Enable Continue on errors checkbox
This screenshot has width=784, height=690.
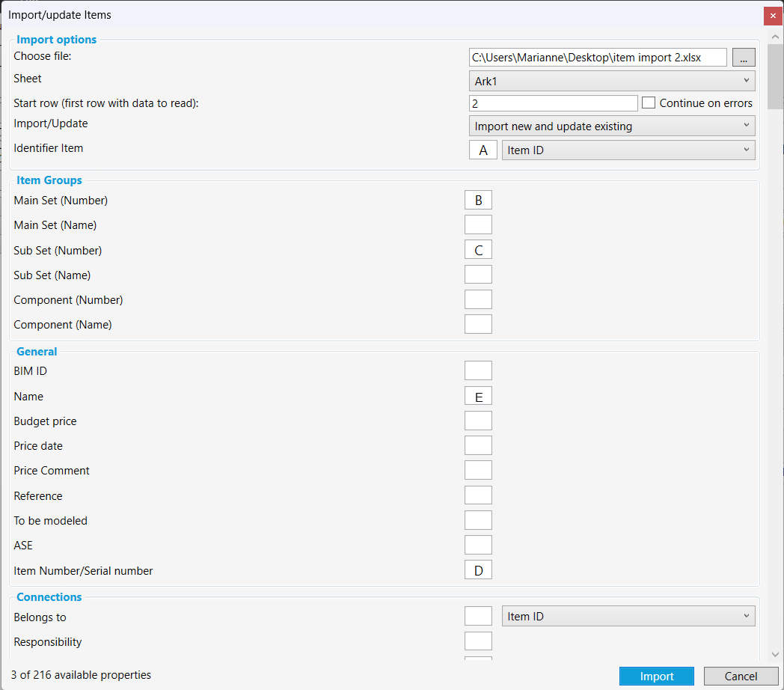click(649, 103)
